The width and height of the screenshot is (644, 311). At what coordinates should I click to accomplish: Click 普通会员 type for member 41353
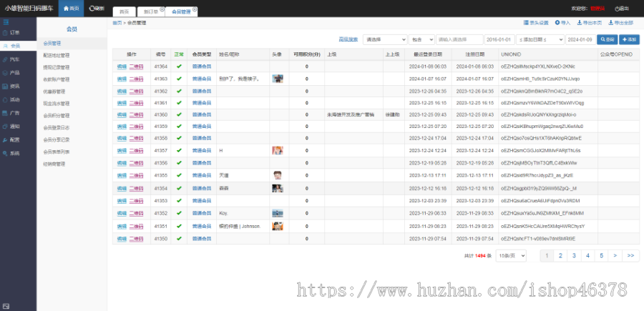[x=202, y=201]
